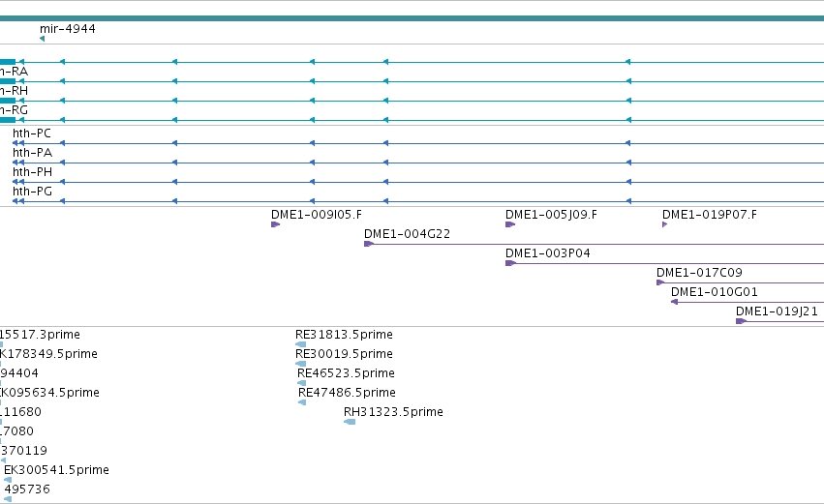Open the DME1-004G22 label
The height and width of the screenshot is (504, 824).
tap(408, 234)
